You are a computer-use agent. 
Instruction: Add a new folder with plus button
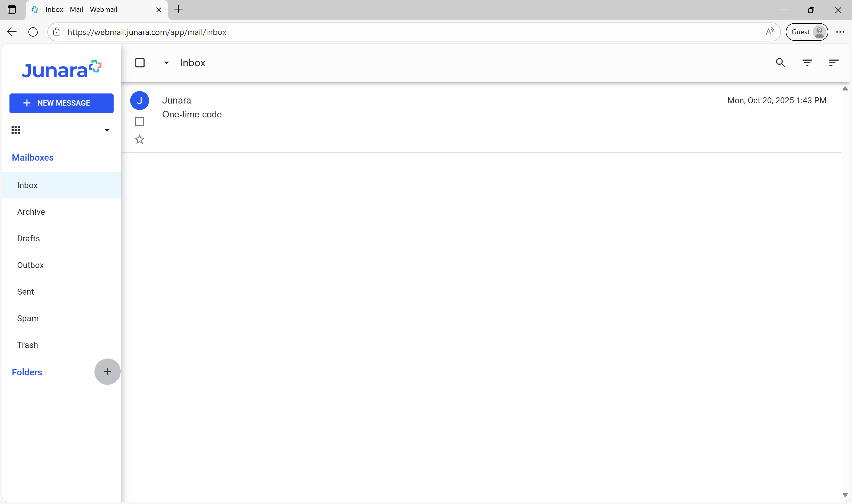(x=107, y=371)
